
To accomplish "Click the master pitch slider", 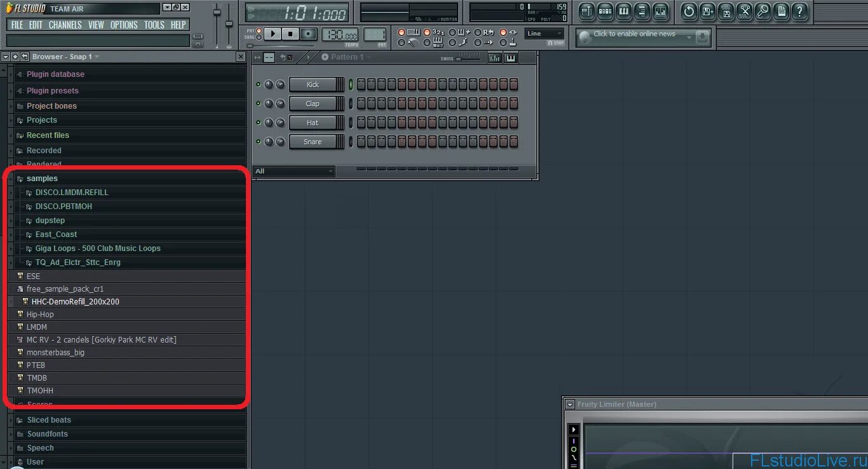I will click(230, 24).
